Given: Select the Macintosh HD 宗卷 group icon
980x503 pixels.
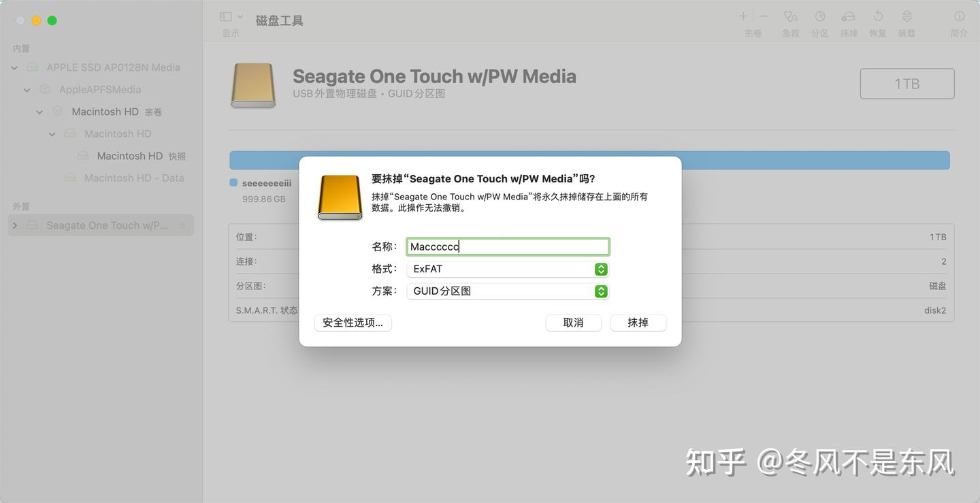Looking at the screenshot, I should pyautogui.click(x=58, y=112).
